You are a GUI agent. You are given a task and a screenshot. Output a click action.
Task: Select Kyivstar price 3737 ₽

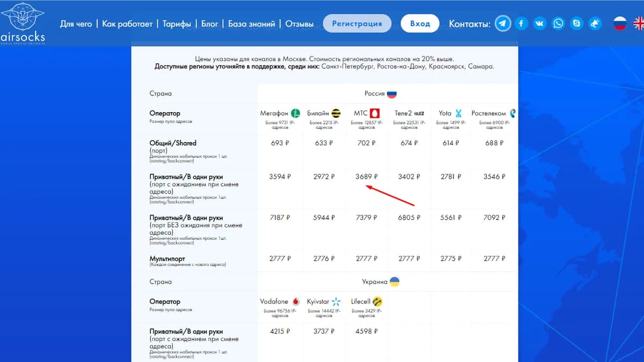click(x=324, y=331)
